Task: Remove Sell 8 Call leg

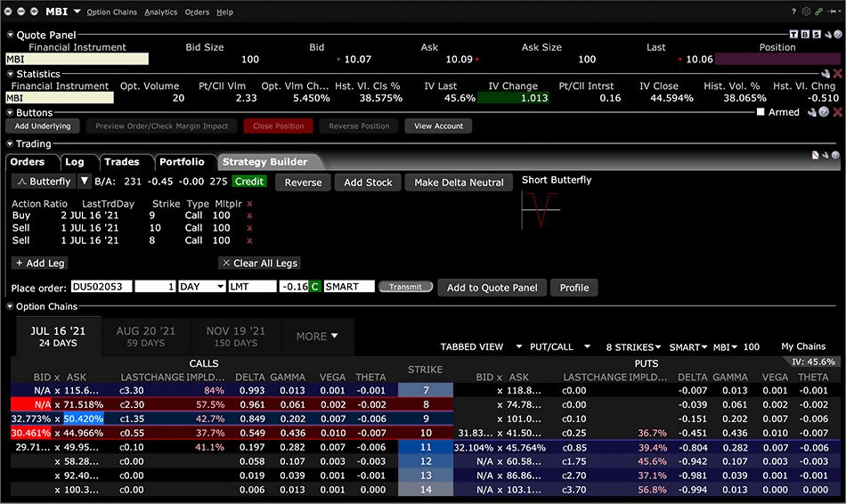Action: tap(249, 240)
